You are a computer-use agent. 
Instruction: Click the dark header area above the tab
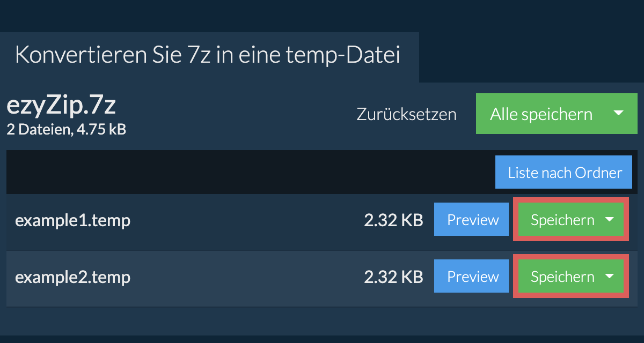(x=322, y=15)
